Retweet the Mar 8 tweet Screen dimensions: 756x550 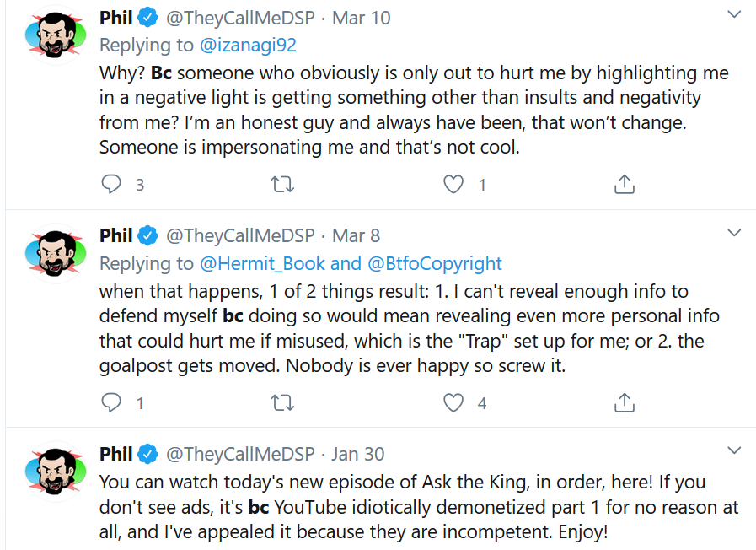click(x=282, y=402)
